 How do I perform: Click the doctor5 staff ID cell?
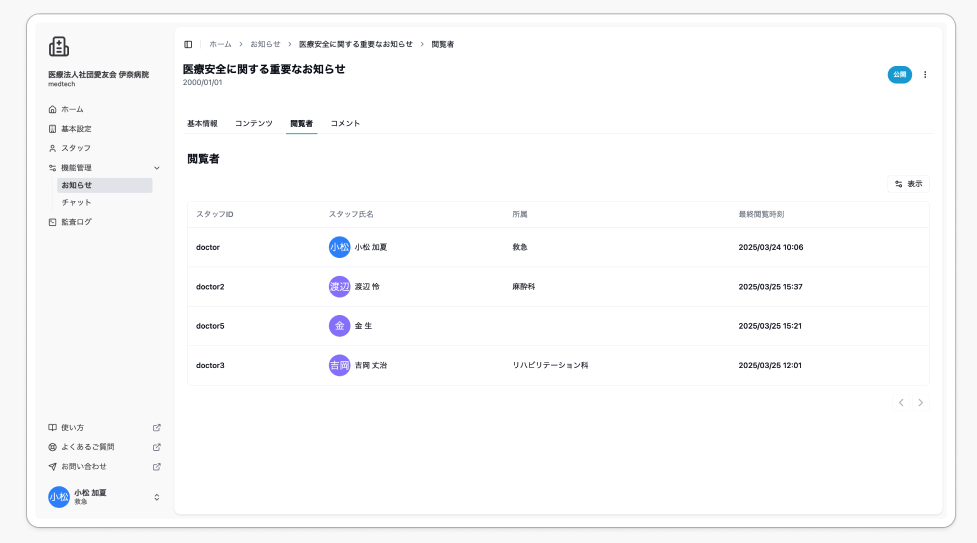coord(210,326)
